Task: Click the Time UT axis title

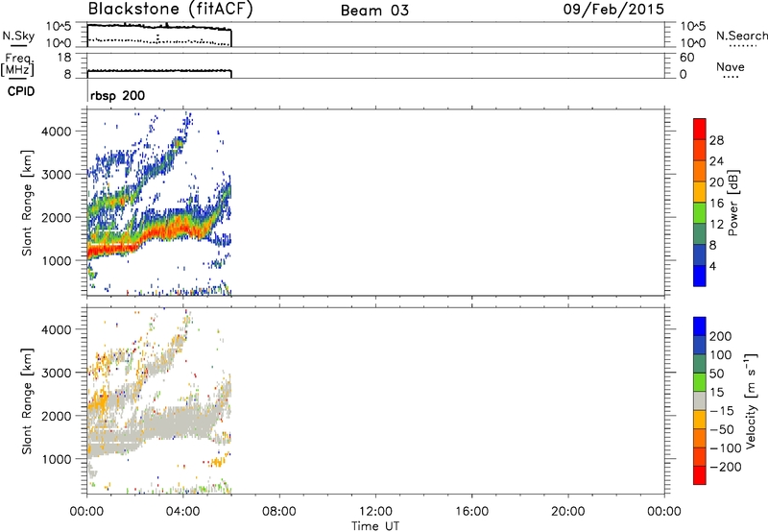Action: pyautogui.click(x=375, y=526)
